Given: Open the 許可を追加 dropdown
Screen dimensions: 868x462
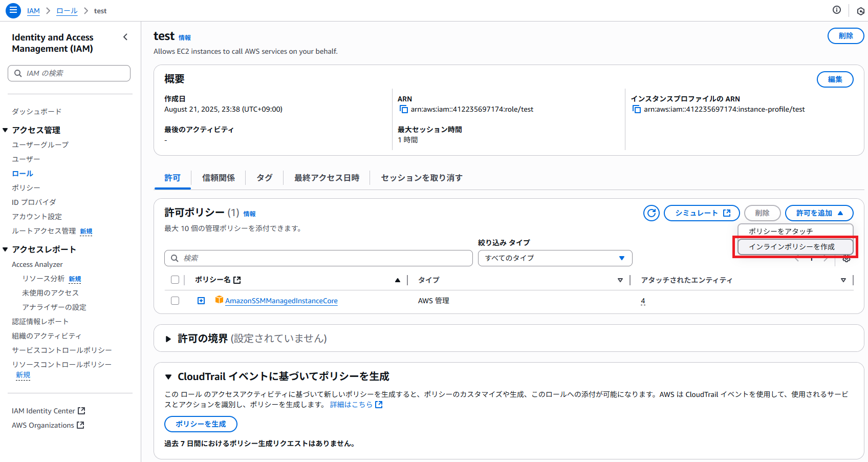Looking at the screenshot, I should [x=818, y=213].
